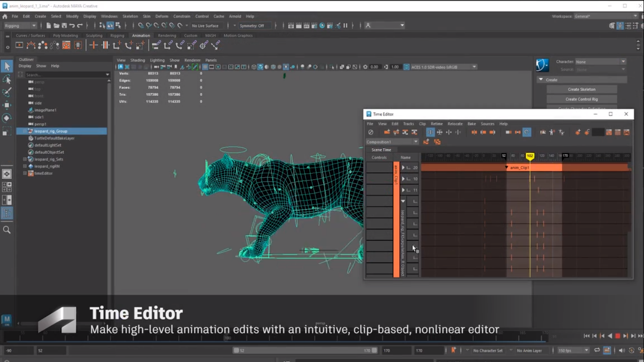
Task: Toggle audio mute speaker in the range slider
Action: click(621, 350)
